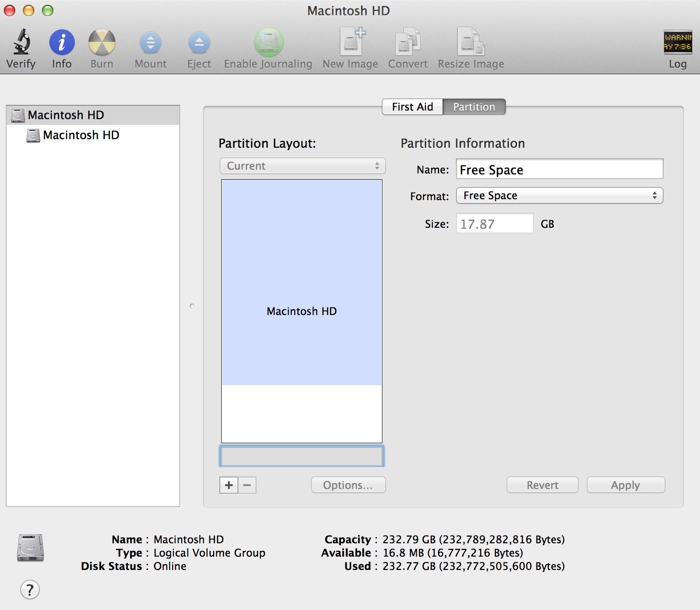Image resolution: width=700 pixels, height=610 pixels.
Task: Select the white free space partition area
Action: (x=302, y=414)
